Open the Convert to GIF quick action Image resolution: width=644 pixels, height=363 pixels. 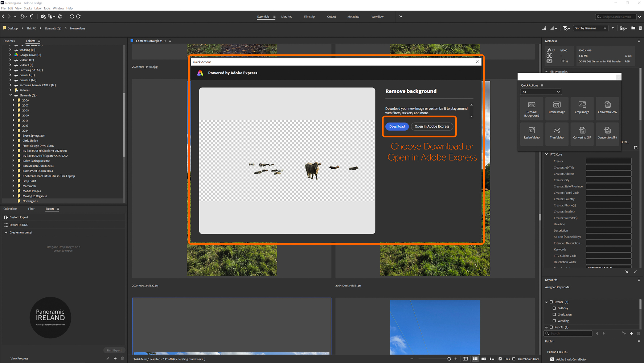[x=582, y=133]
